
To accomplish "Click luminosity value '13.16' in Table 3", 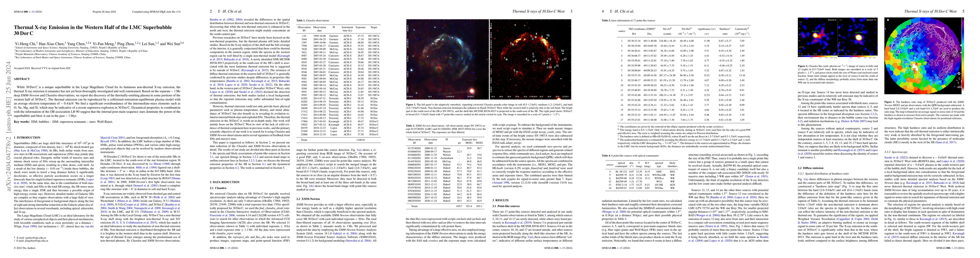I will tap(742, 75).
